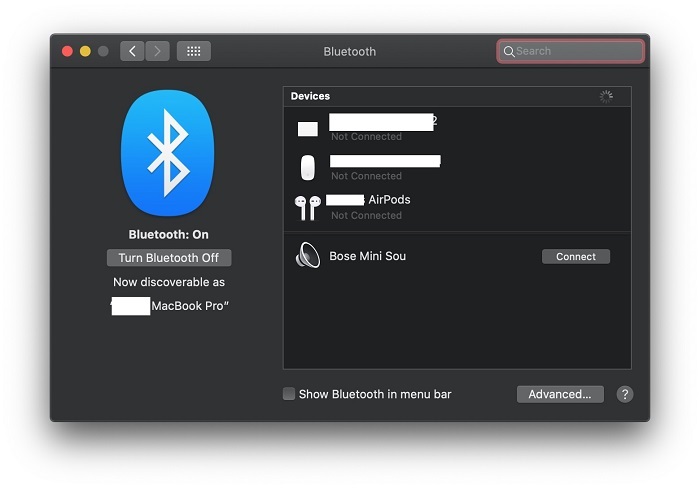Show all preferences with grid icon
Viewport: 700px width, 488px height.
(x=194, y=51)
